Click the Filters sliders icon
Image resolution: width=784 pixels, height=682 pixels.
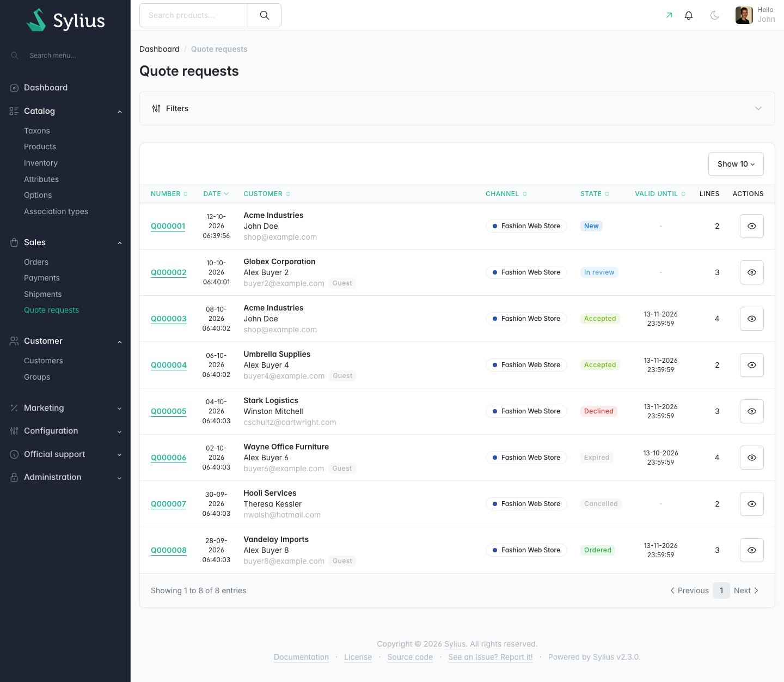pyautogui.click(x=156, y=108)
